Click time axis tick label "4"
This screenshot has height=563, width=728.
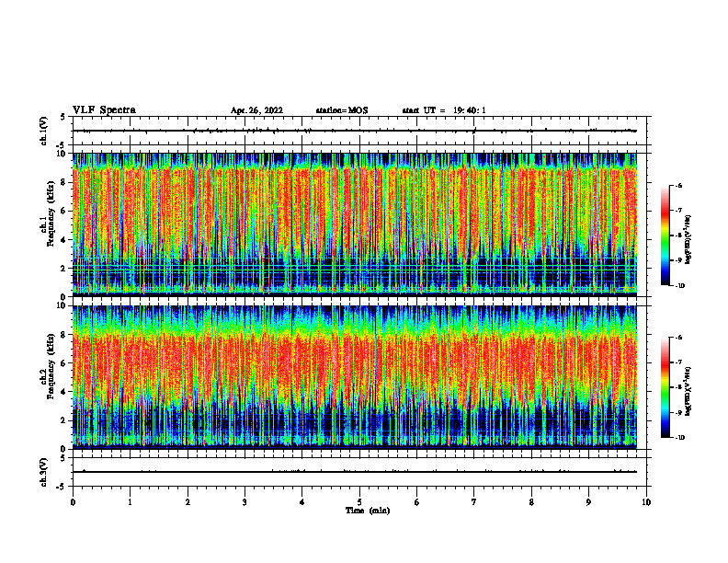pos(302,502)
